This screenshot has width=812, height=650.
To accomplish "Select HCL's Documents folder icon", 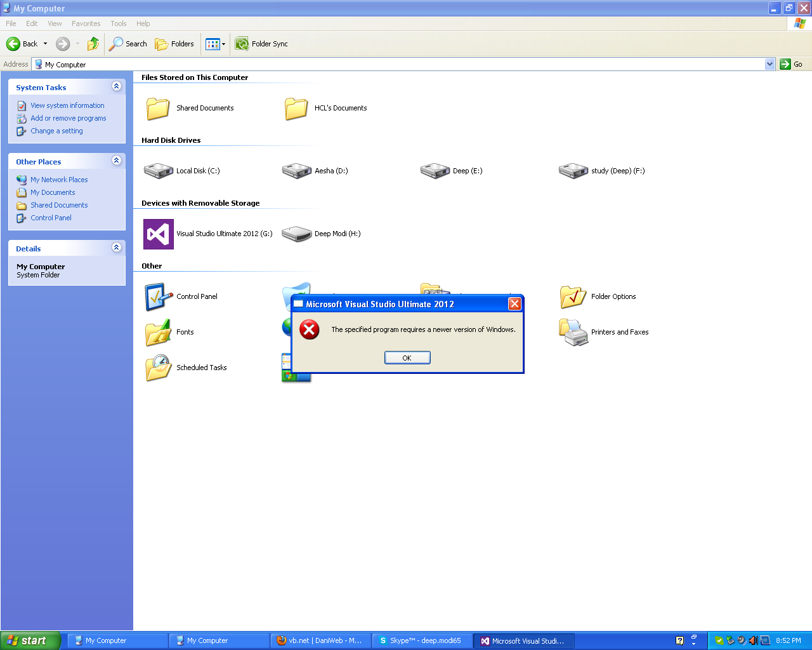I will pyautogui.click(x=296, y=109).
